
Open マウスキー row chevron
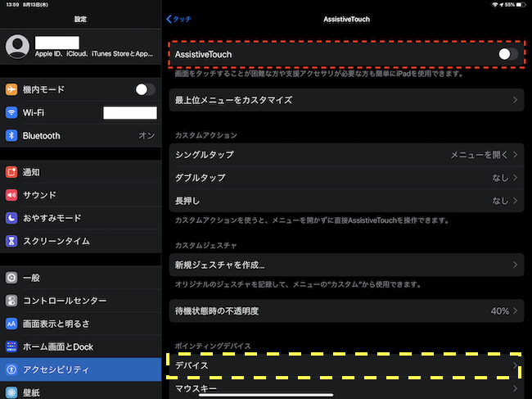click(515, 388)
